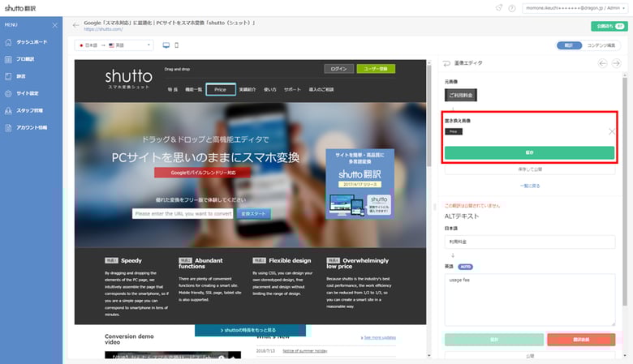Click the nav item right of Price
The width and height of the screenshot is (633, 364).
click(247, 89)
